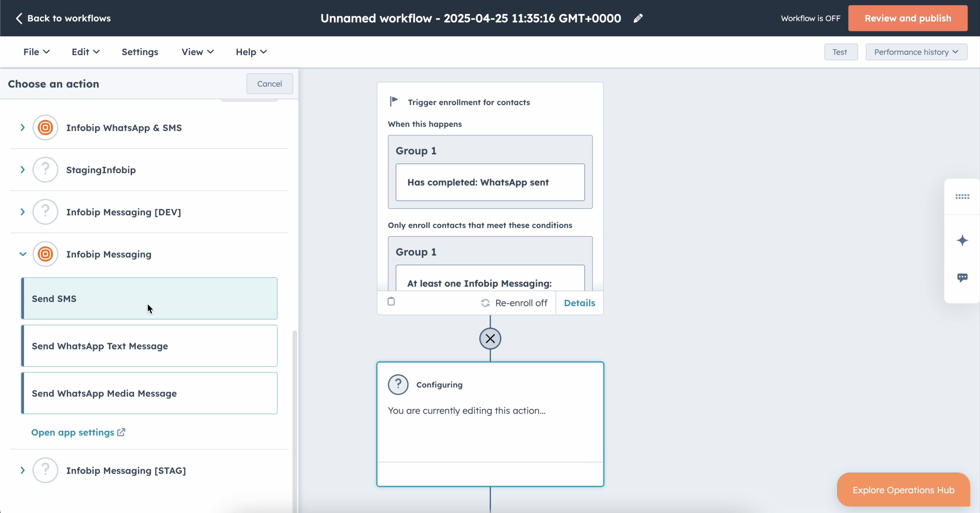Go back to workflows
Image resolution: width=980 pixels, height=513 pixels.
tap(63, 18)
